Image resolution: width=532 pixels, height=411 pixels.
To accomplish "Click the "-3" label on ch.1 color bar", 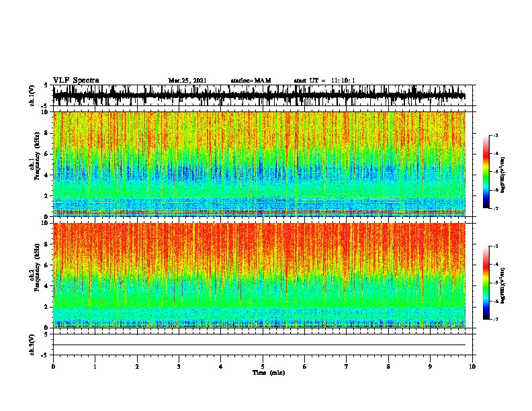I will click(495, 135).
